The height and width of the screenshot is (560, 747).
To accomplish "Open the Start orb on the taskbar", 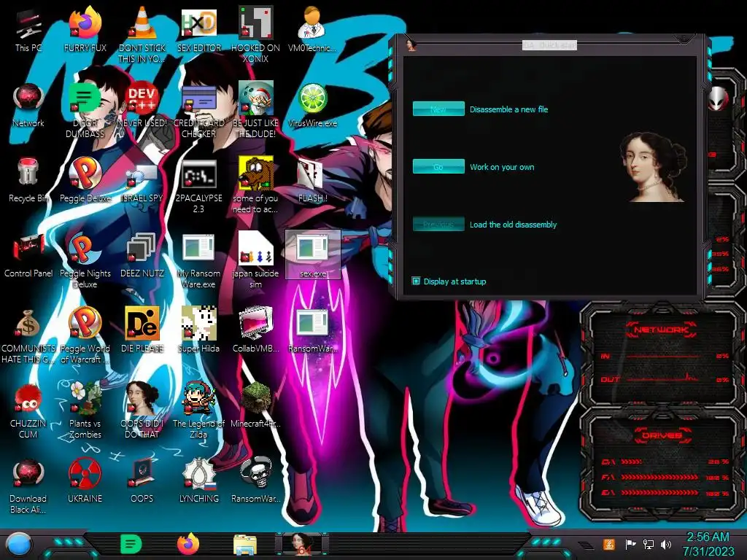I will tap(19, 545).
